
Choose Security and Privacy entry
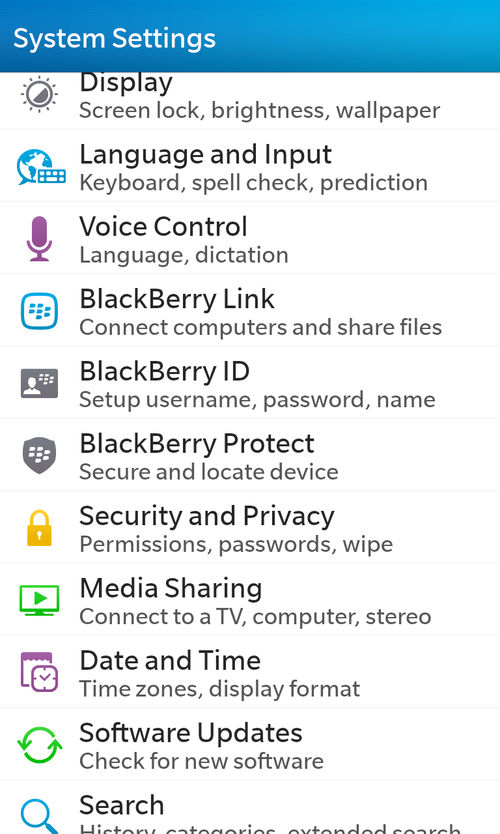(250, 528)
